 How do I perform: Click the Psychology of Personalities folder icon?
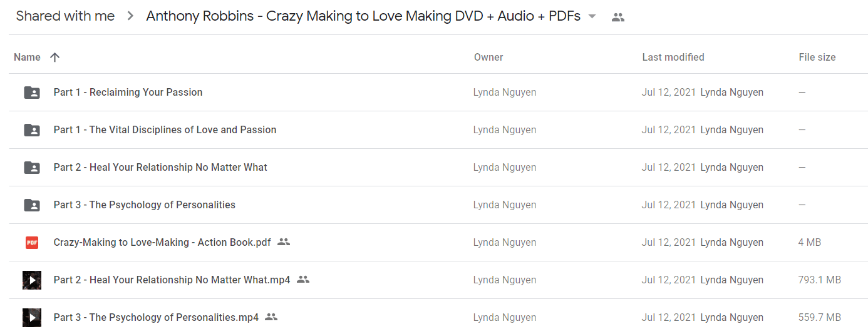(32, 205)
